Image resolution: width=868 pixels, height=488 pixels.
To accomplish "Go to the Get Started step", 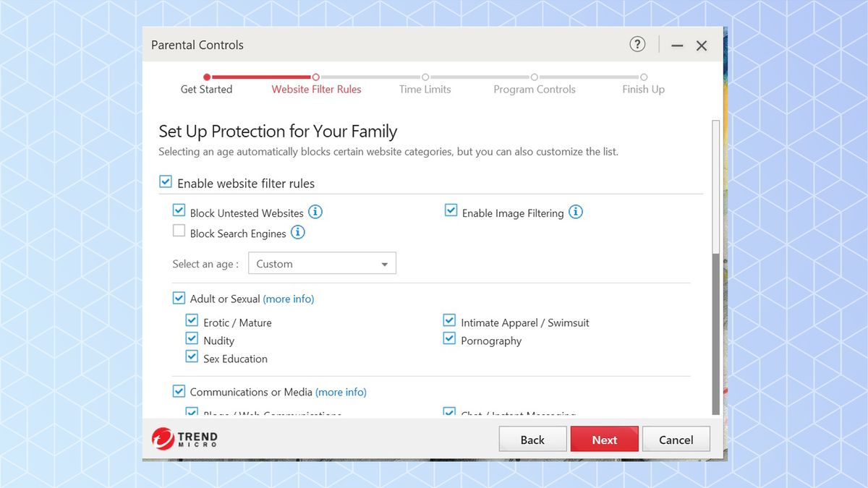I will pos(206,89).
